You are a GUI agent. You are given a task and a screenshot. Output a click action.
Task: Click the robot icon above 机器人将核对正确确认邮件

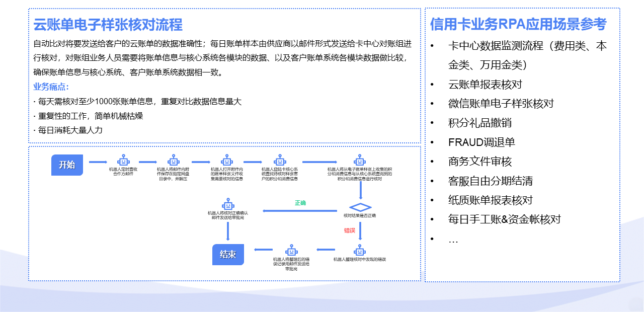(228, 204)
